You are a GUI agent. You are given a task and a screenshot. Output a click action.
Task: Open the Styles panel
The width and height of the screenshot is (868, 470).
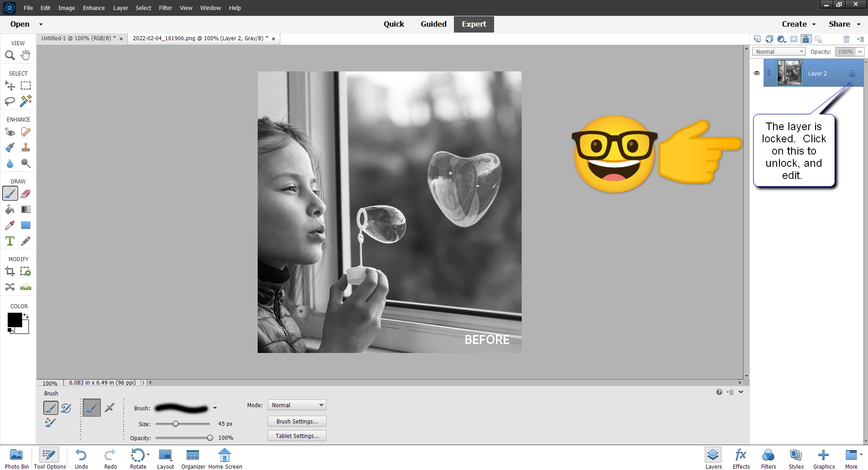pos(796,459)
